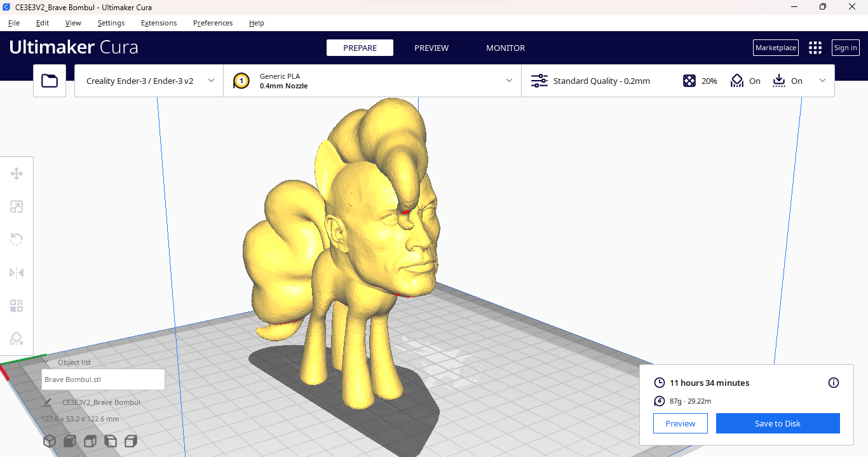Open the Marketplace
868x457 pixels.
[776, 48]
